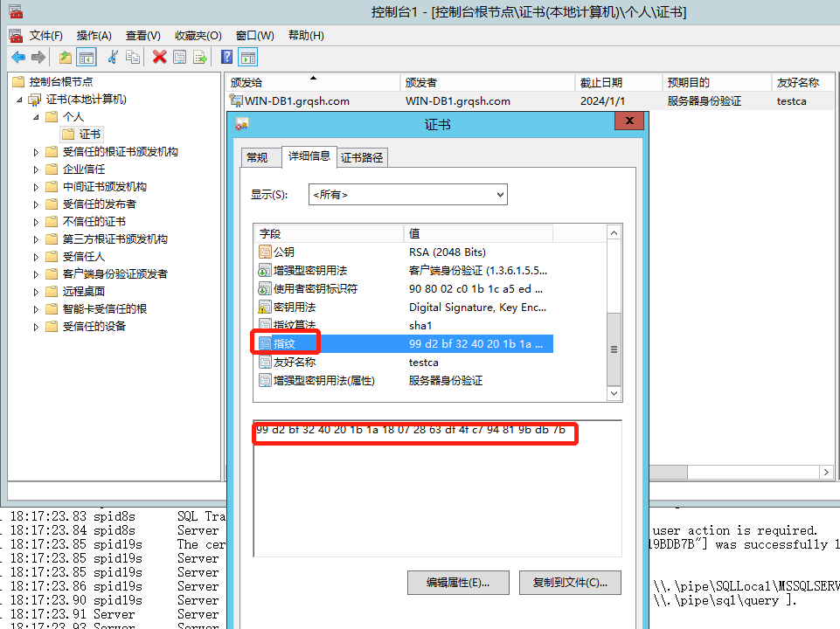The image size is (840, 629).
Task: Click the certificate icon for WIN-DB1.grqsh.com
Action: [236, 100]
